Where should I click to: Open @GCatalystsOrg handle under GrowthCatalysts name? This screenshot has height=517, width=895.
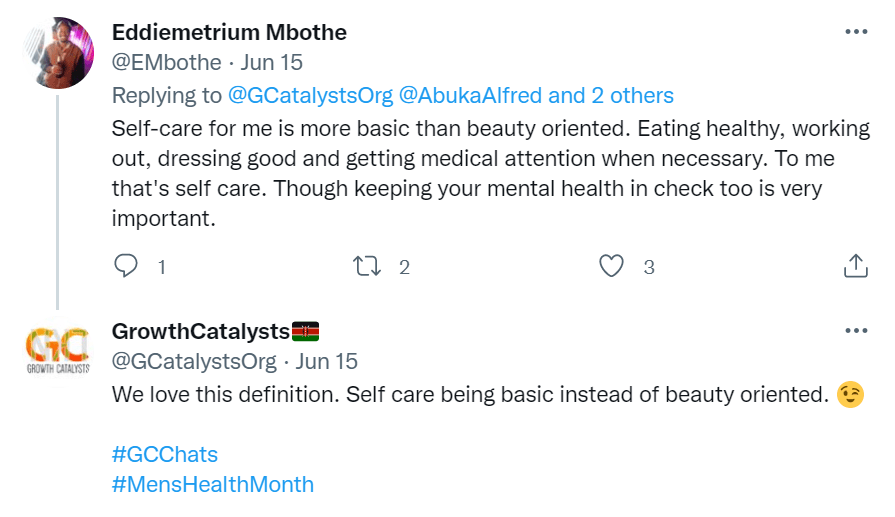click(194, 361)
